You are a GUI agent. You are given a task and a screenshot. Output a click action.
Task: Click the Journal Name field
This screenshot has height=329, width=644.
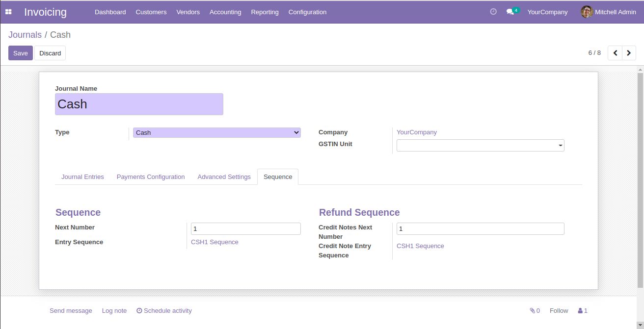pyautogui.click(x=139, y=104)
